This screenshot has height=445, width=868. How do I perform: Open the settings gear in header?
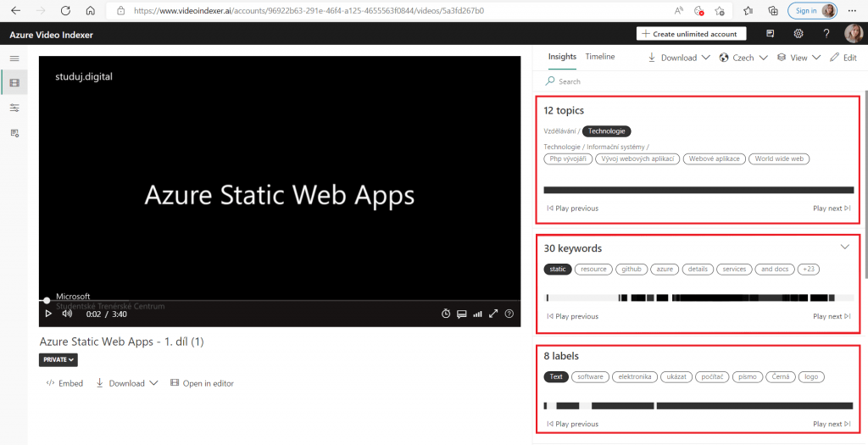(798, 34)
